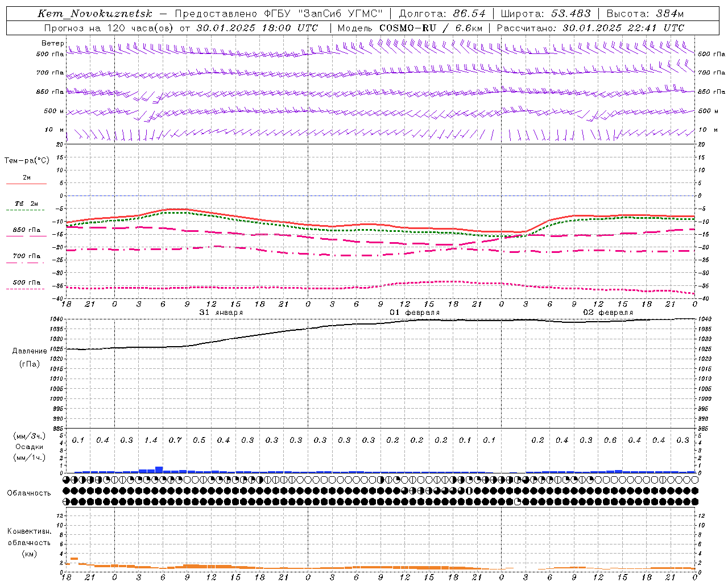Select the 'Предоставлено ФГБУ ЗапСиб УГМС' header text
728x582 pixels.
(x=279, y=14)
